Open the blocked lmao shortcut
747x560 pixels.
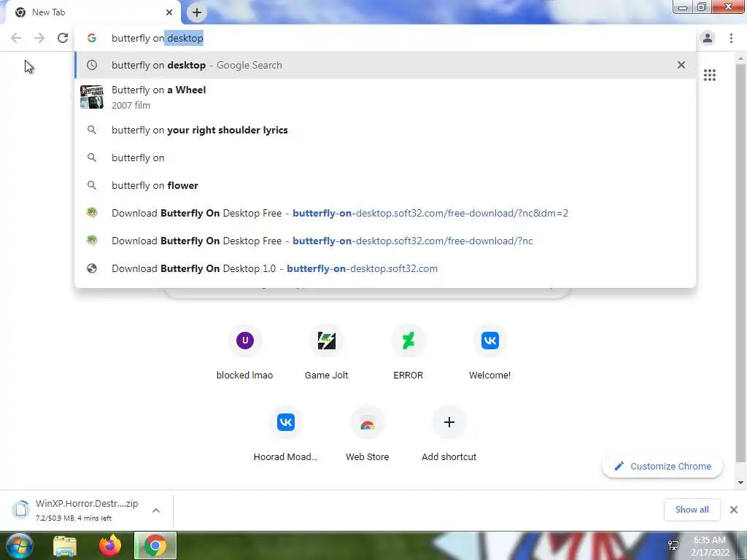pyautogui.click(x=245, y=352)
